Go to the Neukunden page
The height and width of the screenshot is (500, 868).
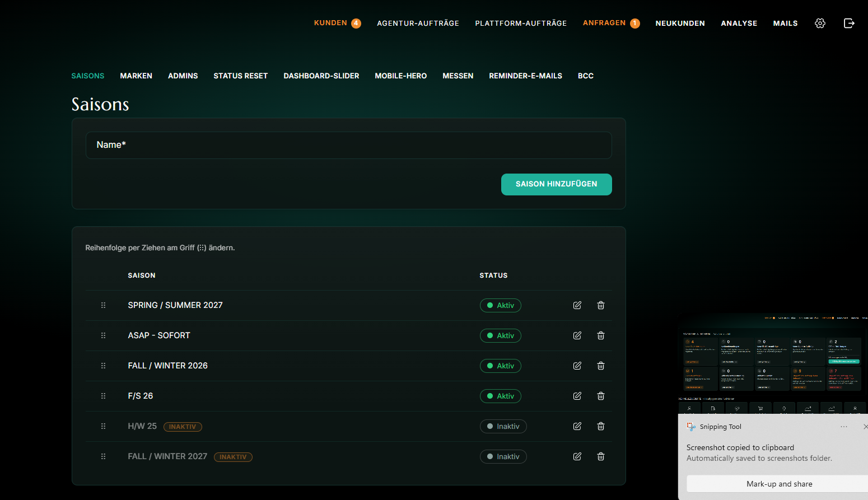point(680,23)
